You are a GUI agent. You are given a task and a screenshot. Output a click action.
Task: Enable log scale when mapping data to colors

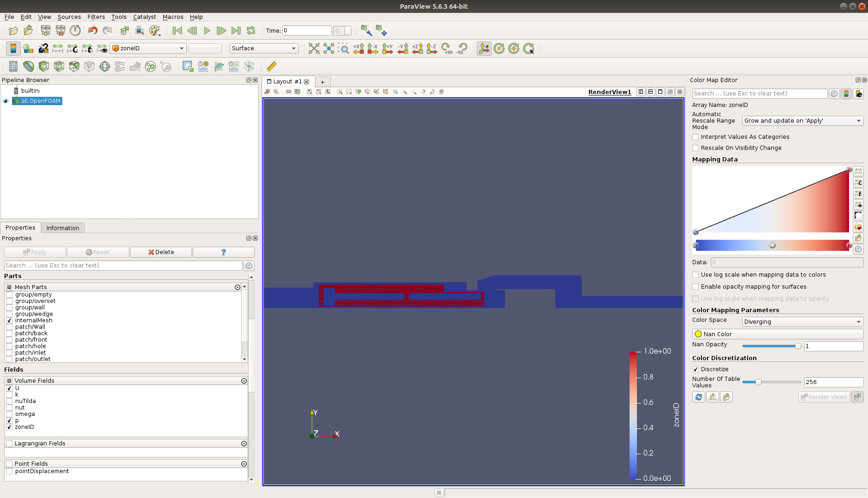696,275
